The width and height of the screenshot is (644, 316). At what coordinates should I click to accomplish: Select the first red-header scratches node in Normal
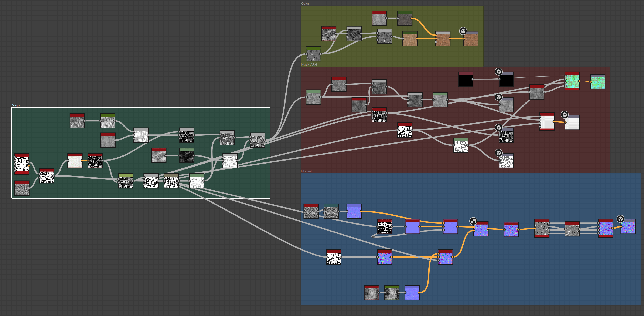pos(311,211)
